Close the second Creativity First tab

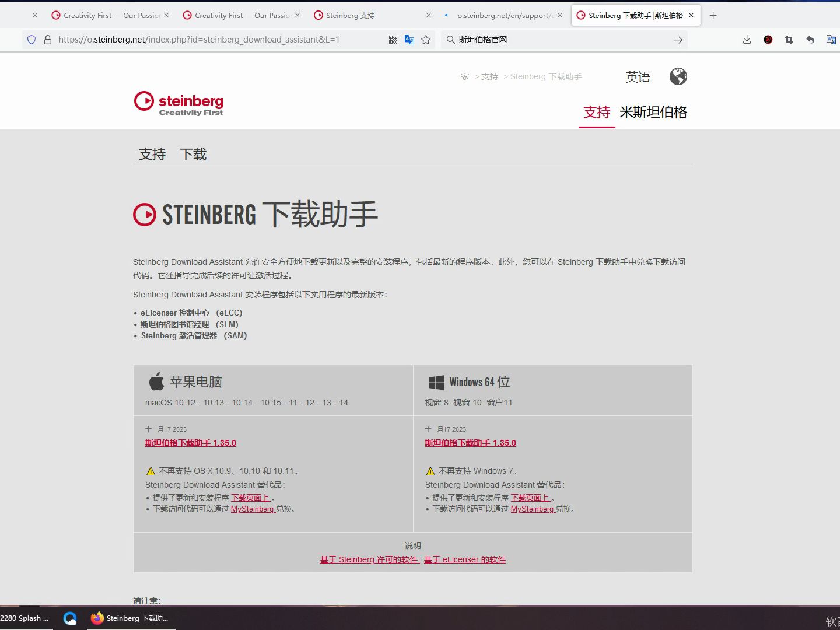click(x=297, y=16)
